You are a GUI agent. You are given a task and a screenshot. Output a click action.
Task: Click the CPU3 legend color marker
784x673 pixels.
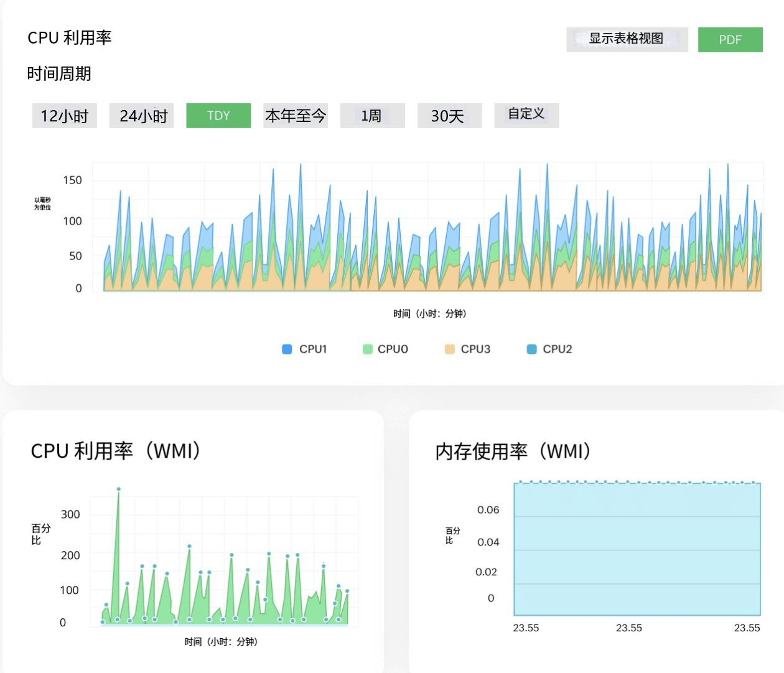[449, 349]
